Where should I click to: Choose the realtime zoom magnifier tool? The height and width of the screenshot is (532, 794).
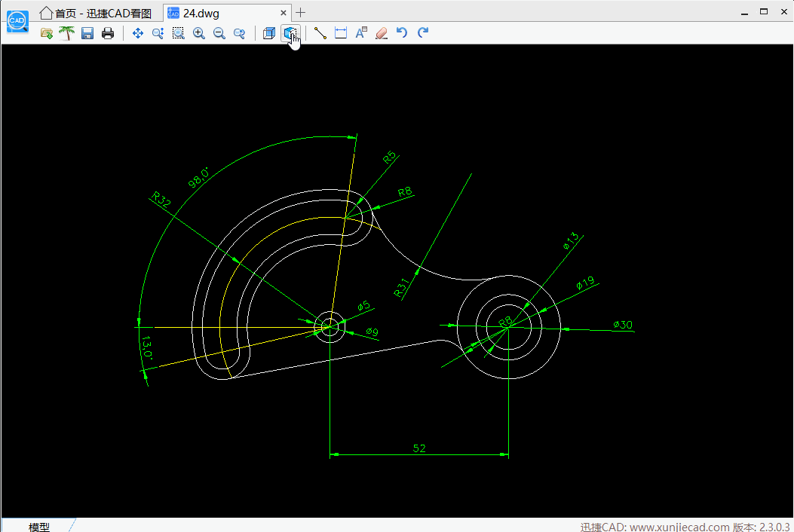click(158, 33)
